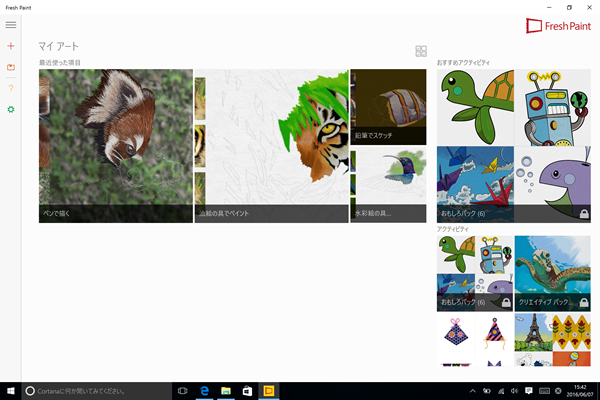600x400 pixels.
Task: Open help with the question mark icon
Action: tap(11, 88)
